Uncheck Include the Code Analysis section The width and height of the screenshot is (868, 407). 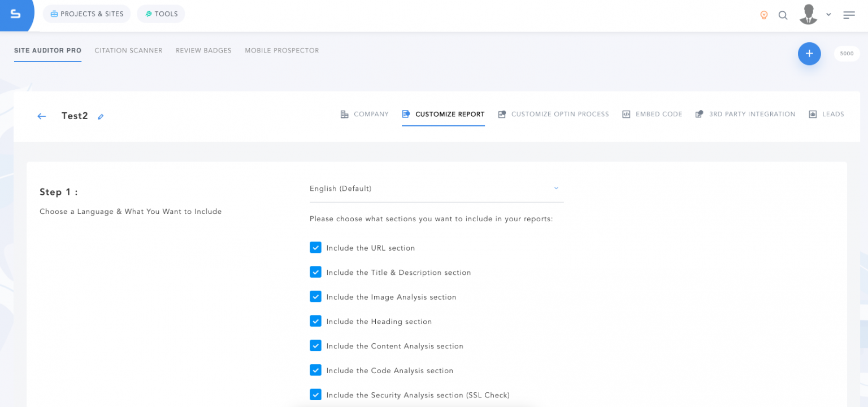click(x=315, y=370)
